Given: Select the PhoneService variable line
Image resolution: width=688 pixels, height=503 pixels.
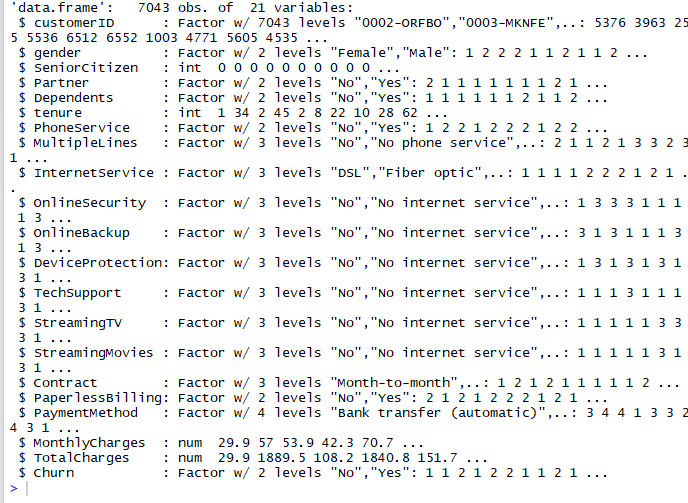Looking at the screenshot, I should (313, 128).
